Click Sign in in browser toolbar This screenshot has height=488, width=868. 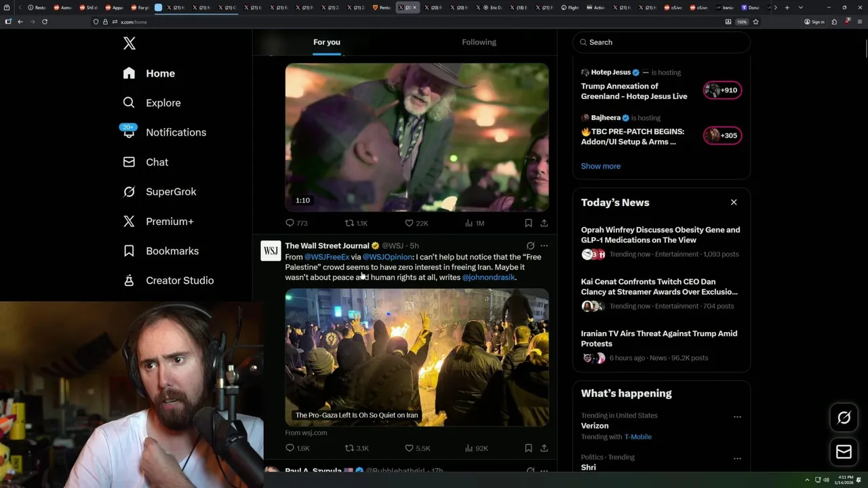pyautogui.click(x=814, y=22)
